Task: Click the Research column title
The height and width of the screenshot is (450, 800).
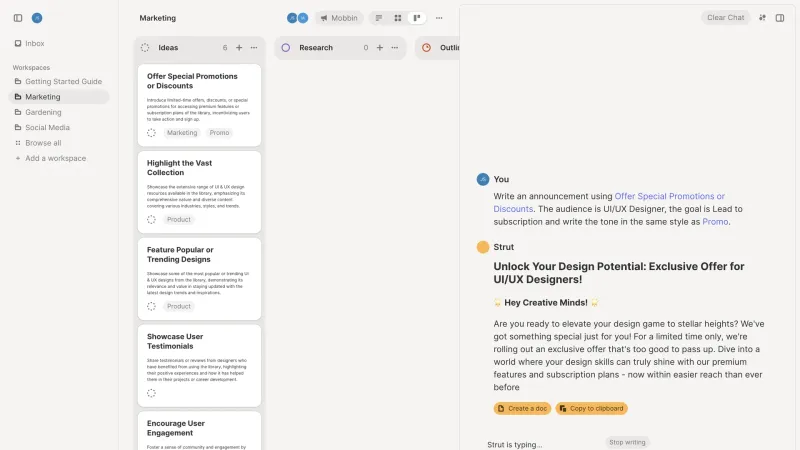Action: 316,47
